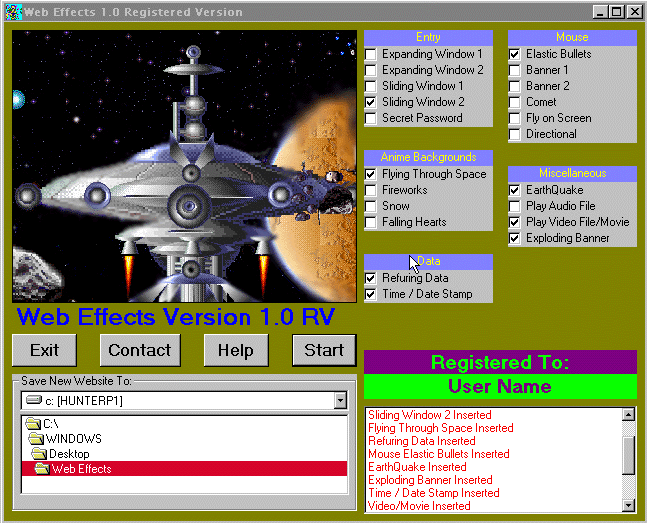Uncheck the Exploding Banner option
Screen dimensions: 647x523
[x=514, y=238]
